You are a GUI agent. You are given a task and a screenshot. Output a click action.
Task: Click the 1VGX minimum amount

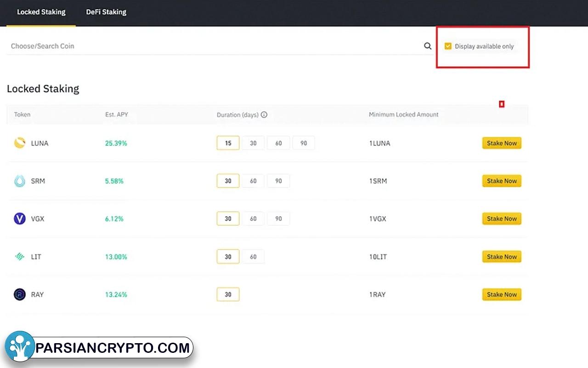click(x=378, y=218)
